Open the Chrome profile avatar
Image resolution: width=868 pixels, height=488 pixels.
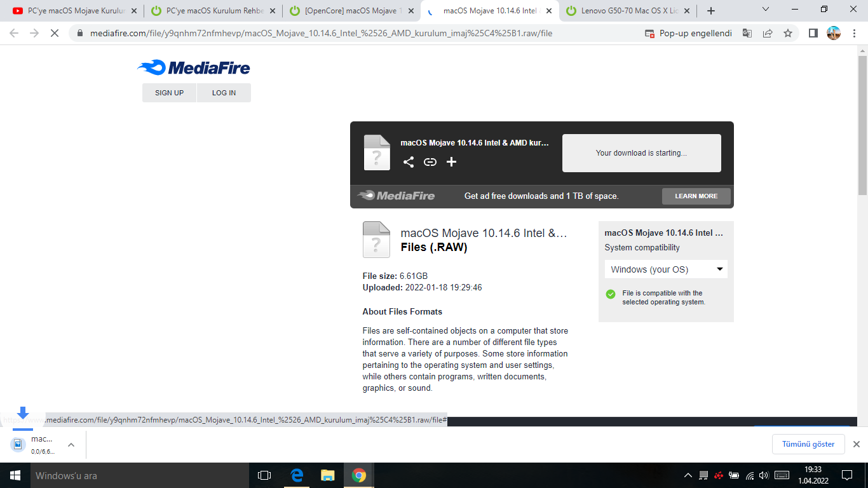coord(834,33)
